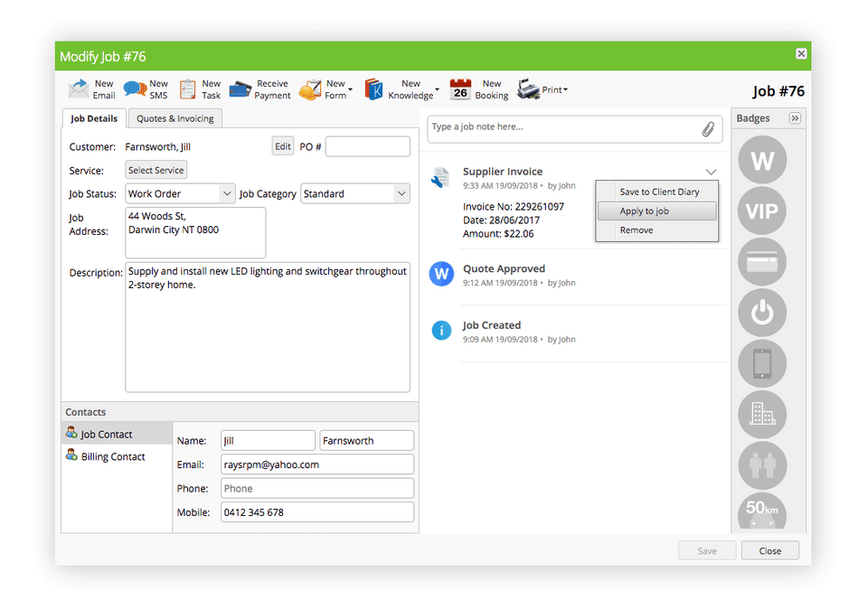868x609 pixels.
Task: Select Billing Contact in Contacts list
Action: click(x=117, y=456)
